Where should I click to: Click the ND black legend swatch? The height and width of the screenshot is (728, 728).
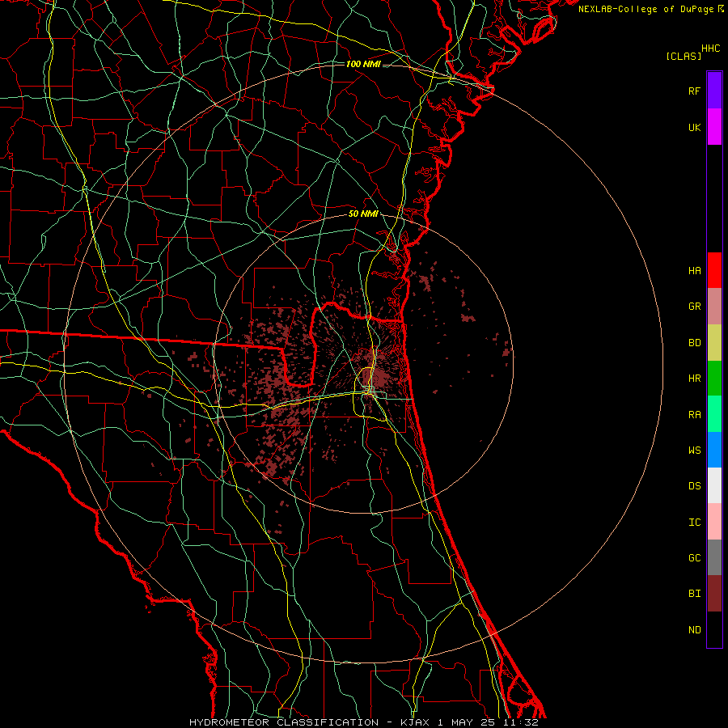coord(714,629)
